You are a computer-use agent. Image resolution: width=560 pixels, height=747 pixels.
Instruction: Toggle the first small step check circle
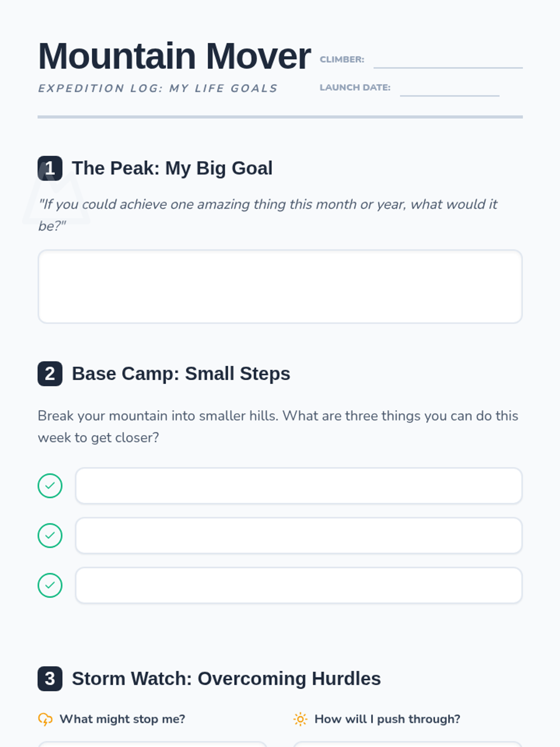click(x=50, y=486)
